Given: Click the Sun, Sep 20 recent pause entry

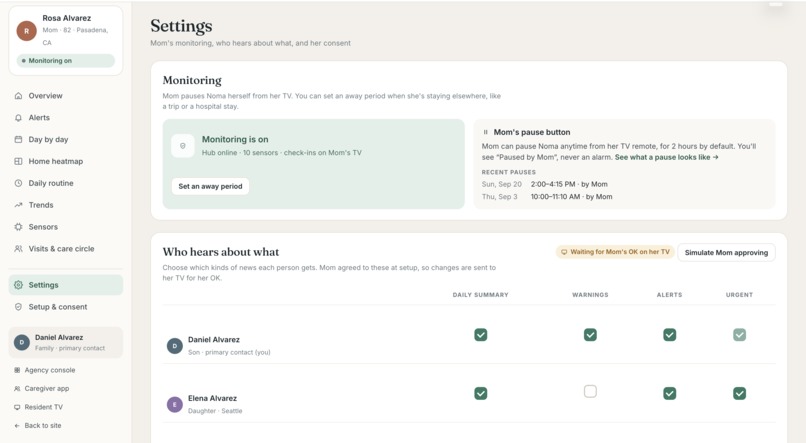Looking at the screenshot, I should (544, 184).
